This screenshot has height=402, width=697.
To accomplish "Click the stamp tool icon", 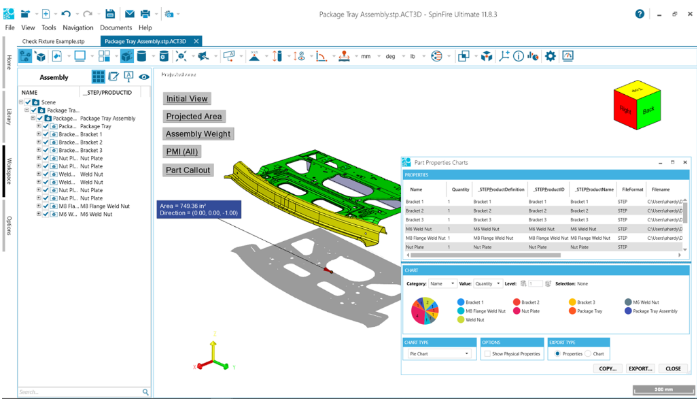I will pyautogui.click(x=344, y=56).
